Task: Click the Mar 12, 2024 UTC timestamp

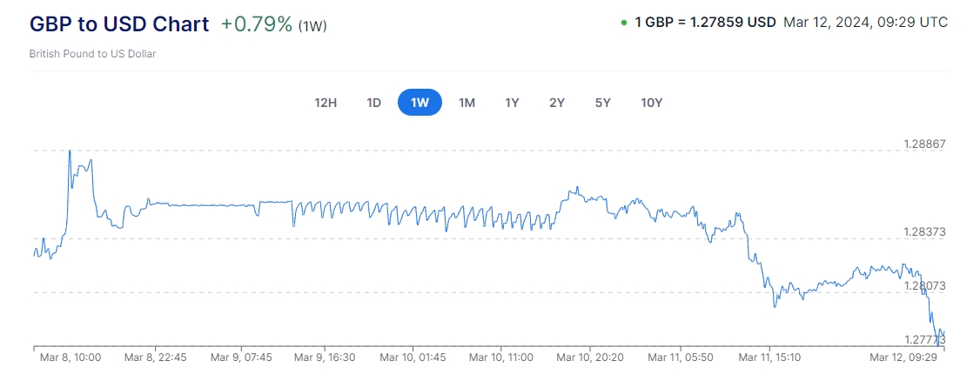Action: pos(865,23)
